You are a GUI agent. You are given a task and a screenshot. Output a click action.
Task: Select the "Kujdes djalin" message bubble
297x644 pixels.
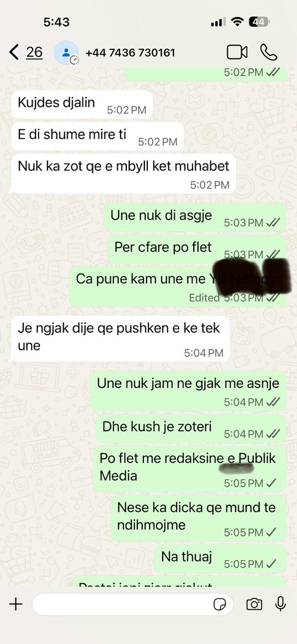[x=82, y=105]
